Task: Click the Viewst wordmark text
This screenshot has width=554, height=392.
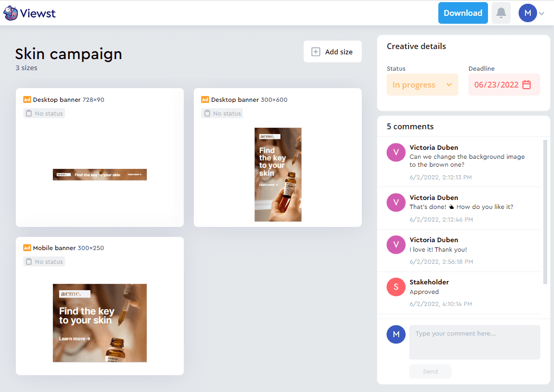Action: [38, 13]
